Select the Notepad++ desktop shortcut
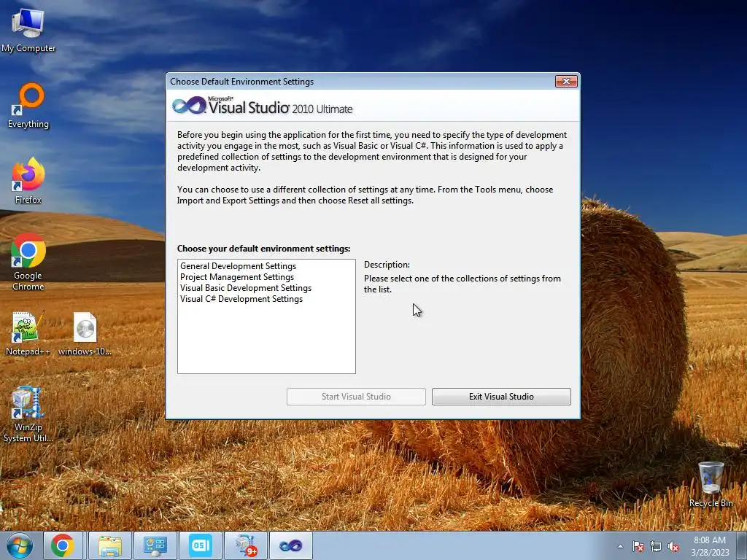 28,333
